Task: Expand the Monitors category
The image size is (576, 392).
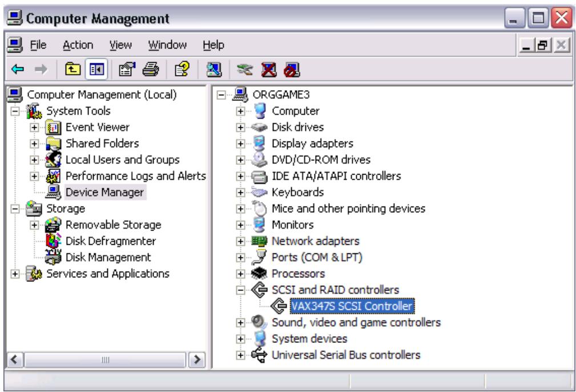Action: click(240, 225)
